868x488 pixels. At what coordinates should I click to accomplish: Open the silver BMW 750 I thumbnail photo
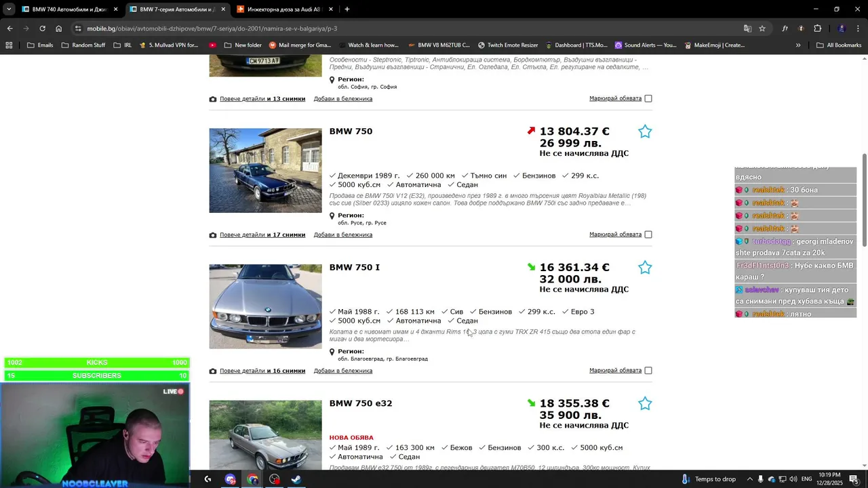(x=265, y=306)
